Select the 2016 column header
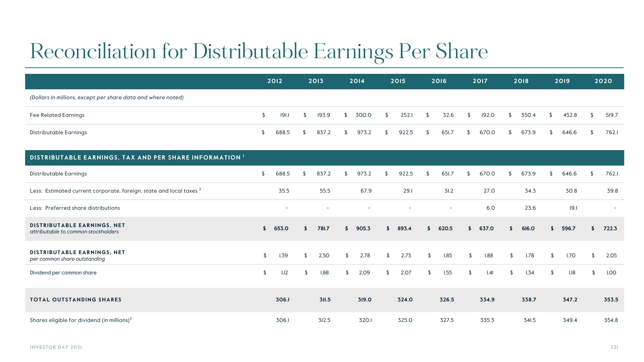This screenshot has height=362, width=644. [439, 81]
